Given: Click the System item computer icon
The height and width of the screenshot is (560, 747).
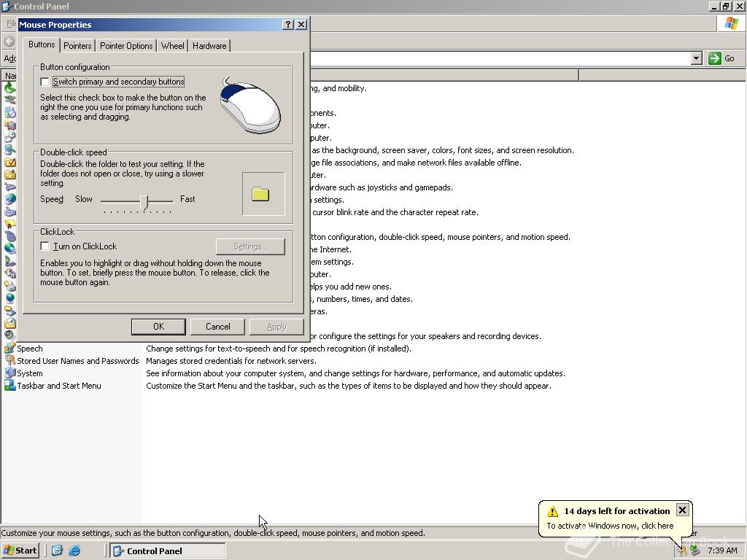Looking at the screenshot, I should coord(10,373).
